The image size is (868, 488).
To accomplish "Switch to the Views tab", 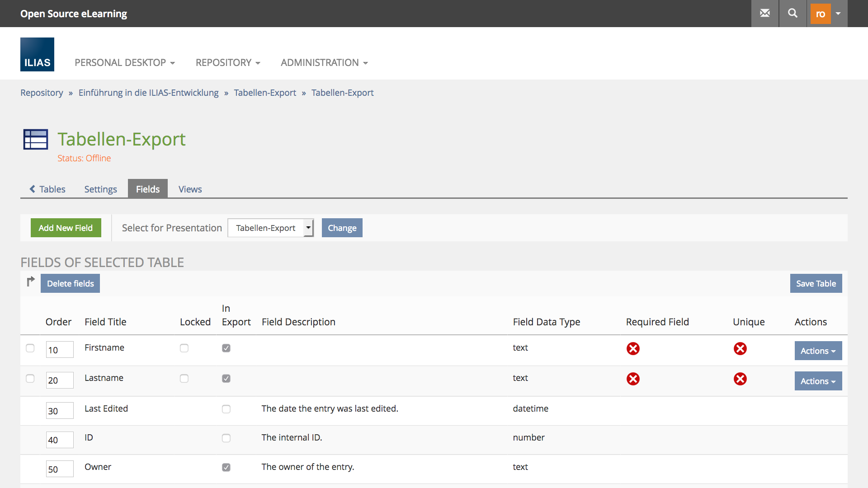I will coord(190,189).
